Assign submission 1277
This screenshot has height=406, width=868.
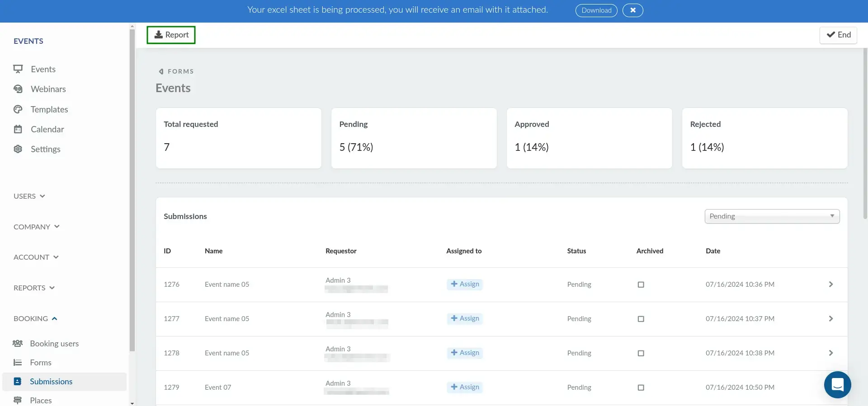[465, 318]
